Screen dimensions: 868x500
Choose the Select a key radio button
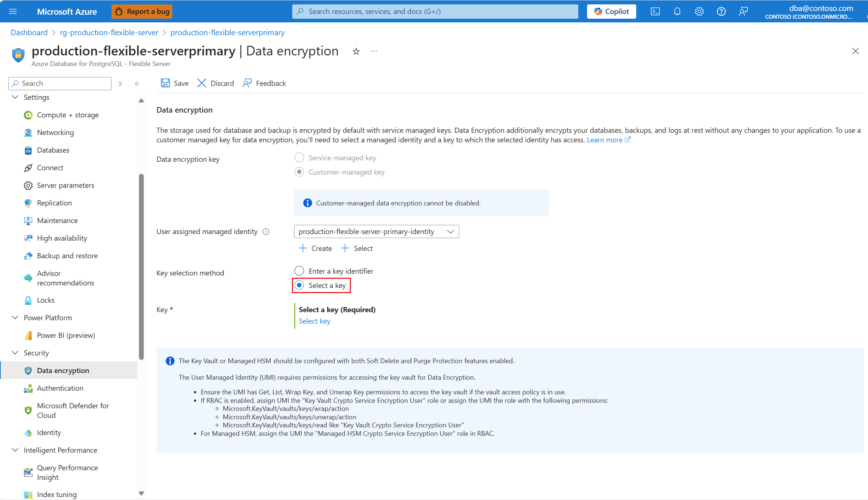(299, 285)
